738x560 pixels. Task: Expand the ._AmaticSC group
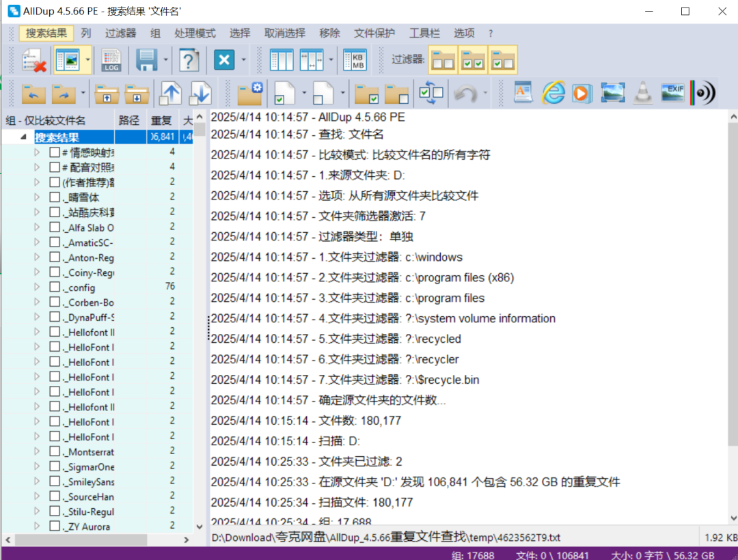pos(37,242)
